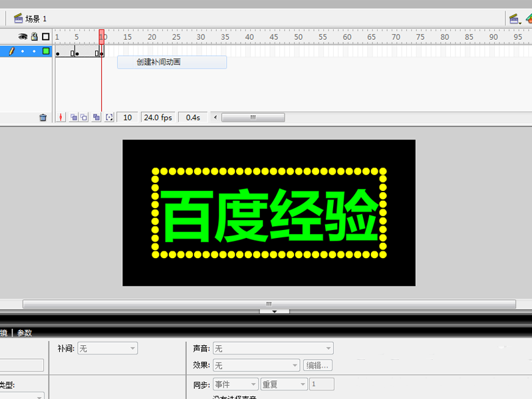Collapse the properties panel with the arrow handle
The height and width of the screenshot is (399, 532).
275,311
